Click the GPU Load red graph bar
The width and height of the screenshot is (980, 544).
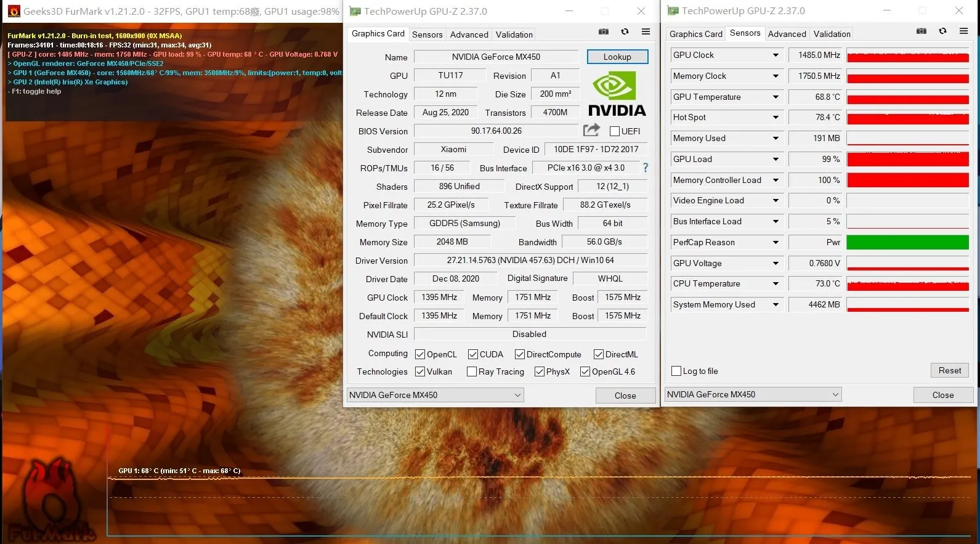[907, 159]
